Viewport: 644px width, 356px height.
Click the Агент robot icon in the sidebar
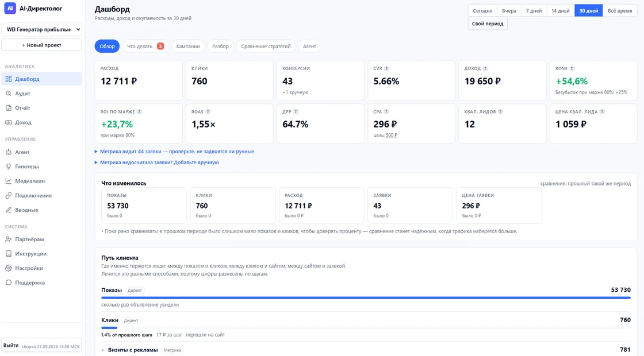[9, 152]
